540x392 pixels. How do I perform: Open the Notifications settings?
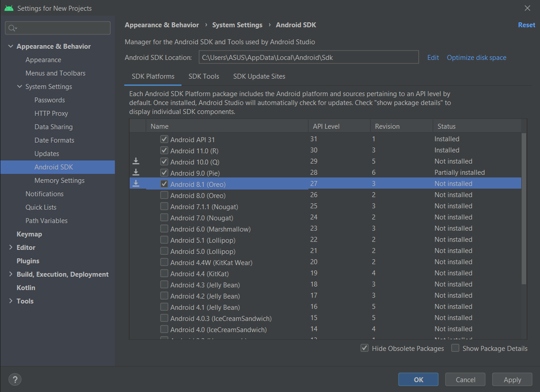[x=45, y=194]
